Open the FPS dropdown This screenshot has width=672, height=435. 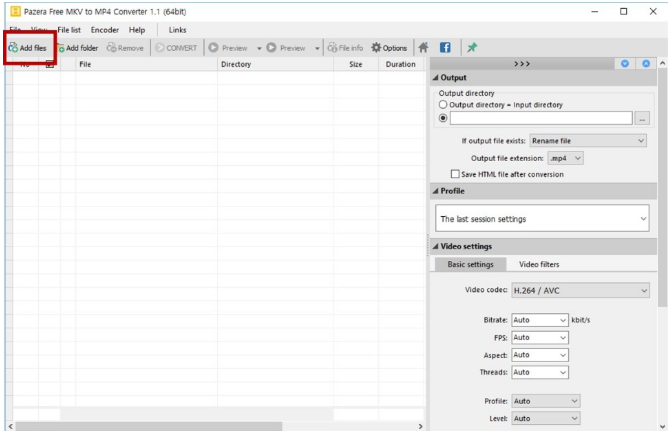(540, 338)
